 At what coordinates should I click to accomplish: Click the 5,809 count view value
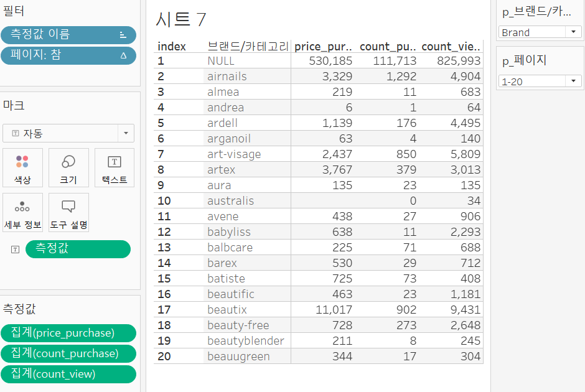tap(466, 154)
